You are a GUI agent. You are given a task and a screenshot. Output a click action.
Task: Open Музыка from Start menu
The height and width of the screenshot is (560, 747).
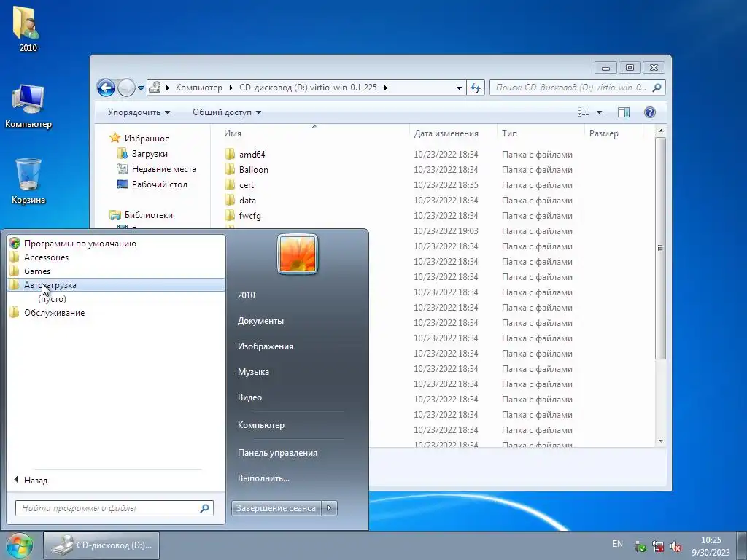point(253,371)
